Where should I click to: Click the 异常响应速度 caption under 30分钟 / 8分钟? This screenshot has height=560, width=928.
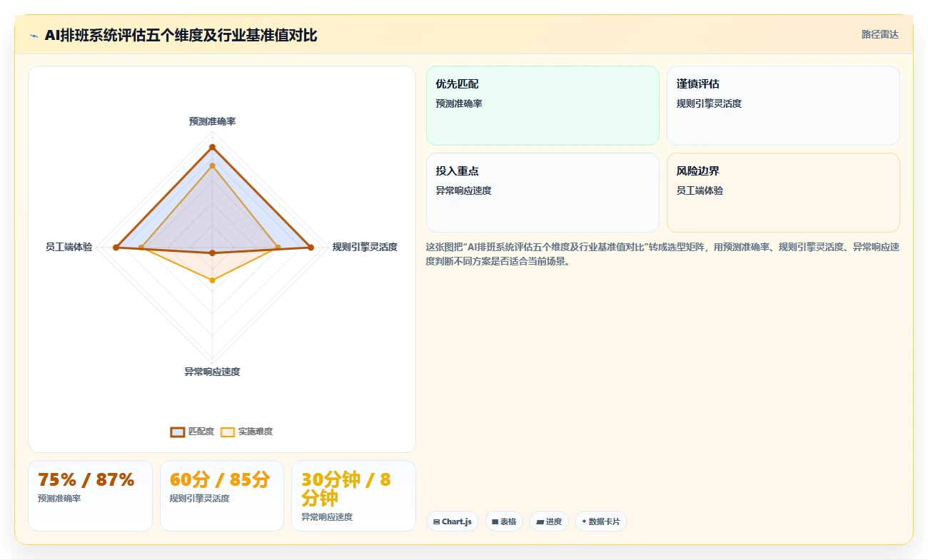[327, 517]
